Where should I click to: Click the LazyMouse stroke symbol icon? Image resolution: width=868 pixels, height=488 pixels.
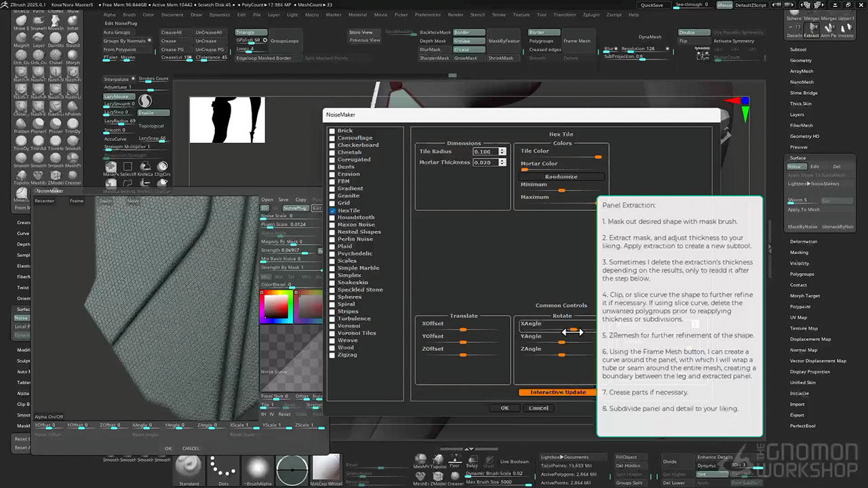pos(145,100)
